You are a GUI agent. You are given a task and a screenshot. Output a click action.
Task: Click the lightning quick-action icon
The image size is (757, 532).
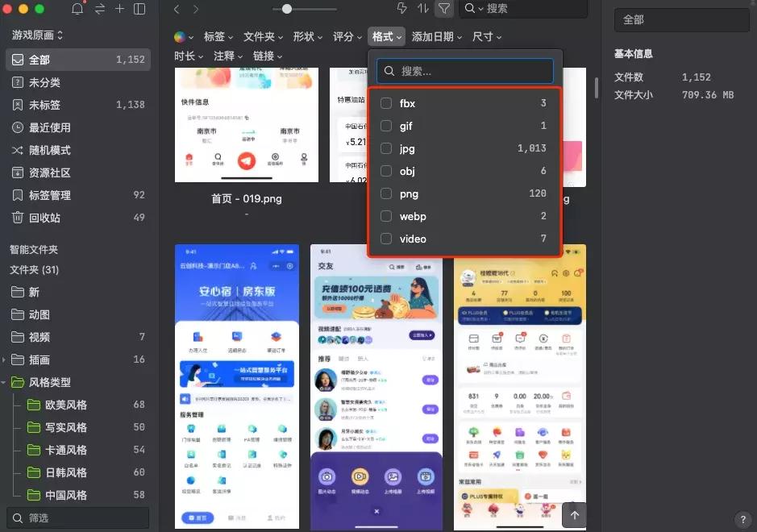(402, 9)
